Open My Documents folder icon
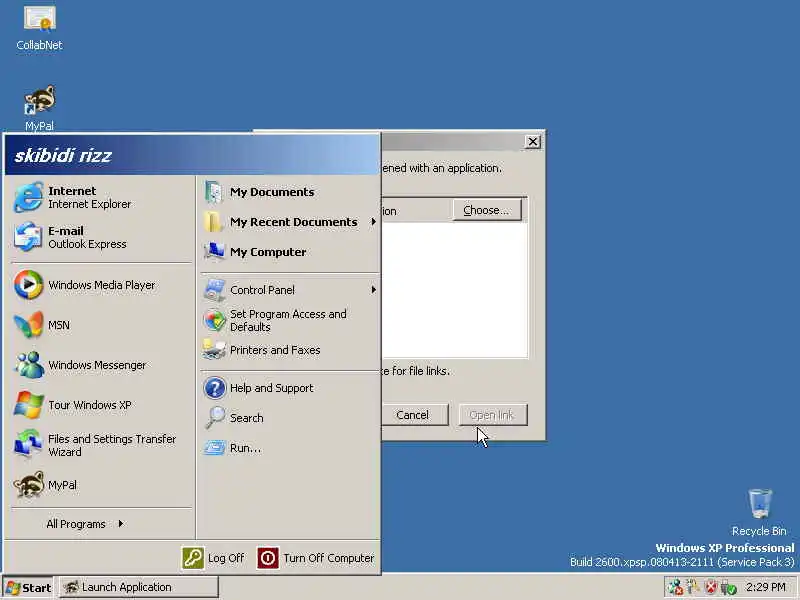This screenshot has height=600, width=800. [x=214, y=192]
